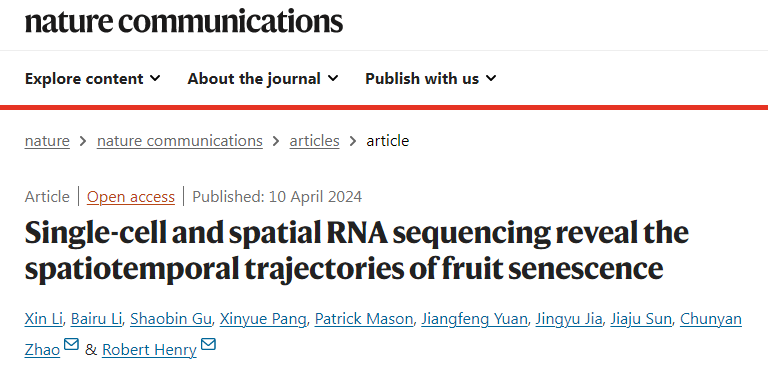This screenshot has height=371, width=768.
Task: Click author Xinyue Pang link
Action: tap(263, 320)
